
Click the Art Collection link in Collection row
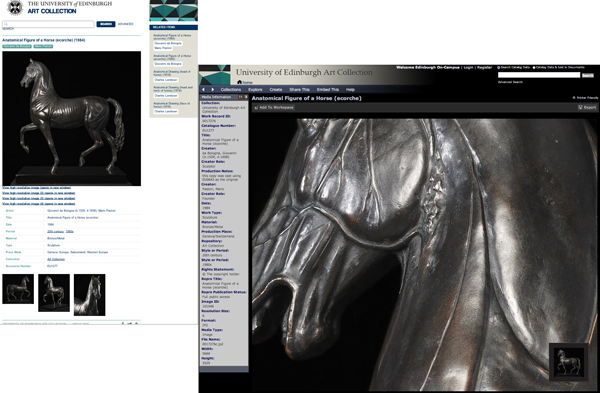coord(56,259)
